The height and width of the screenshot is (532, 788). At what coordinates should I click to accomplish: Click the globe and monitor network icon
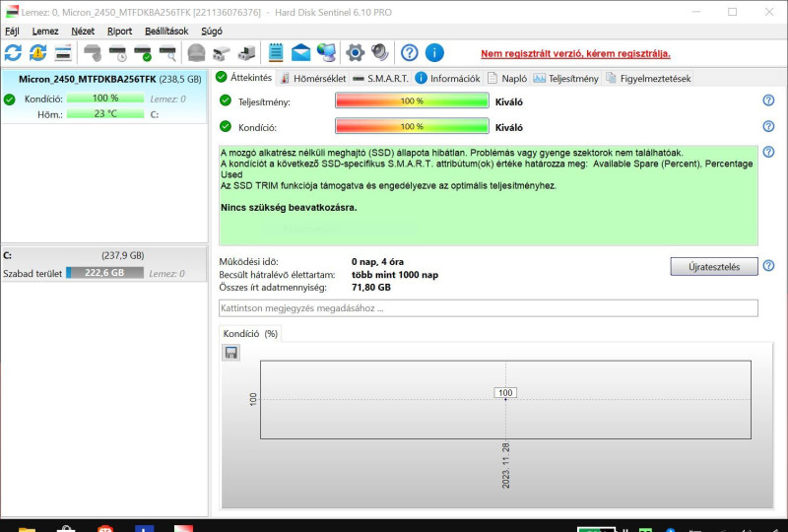tap(326, 52)
